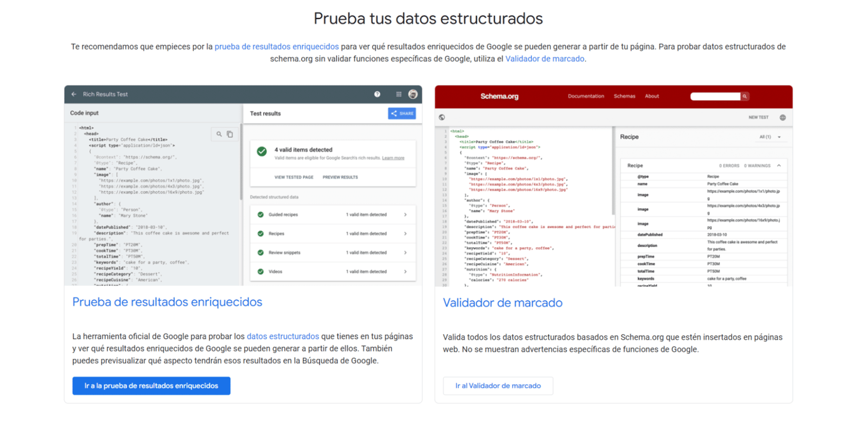Expand the Guided recipes row chevron
The height and width of the screenshot is (423, 868).
pos(405,215)
